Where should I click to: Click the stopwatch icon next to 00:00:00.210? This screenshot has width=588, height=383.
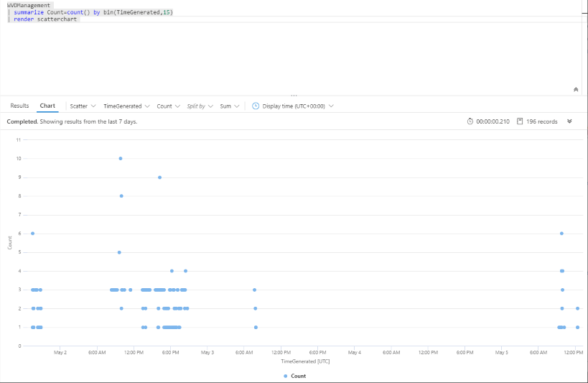(x=470, y=121)
